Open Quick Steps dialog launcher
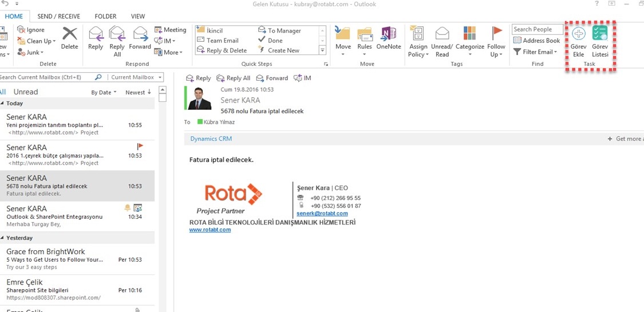Screen dimensions: 644x312 pos(326,64)
